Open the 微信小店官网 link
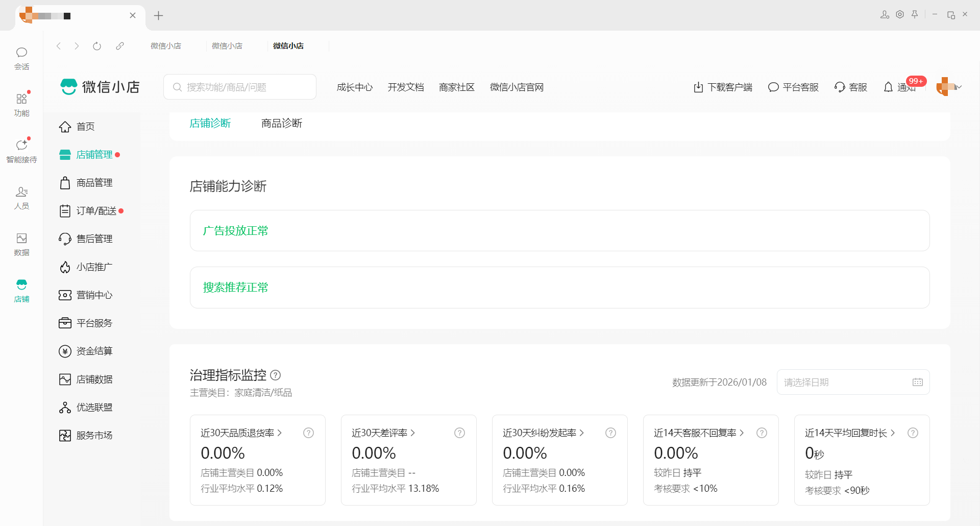 point(517,87)
